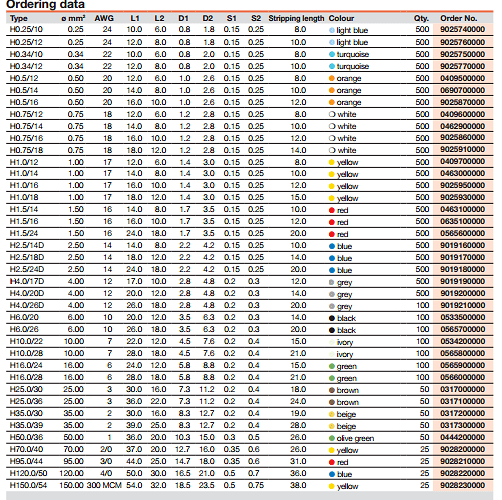
Task: Click the 150.00 cross-section value
Action: pos(71,485)
